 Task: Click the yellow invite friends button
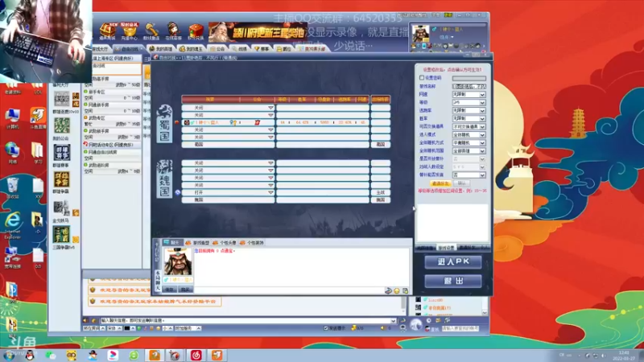[440, 183]
